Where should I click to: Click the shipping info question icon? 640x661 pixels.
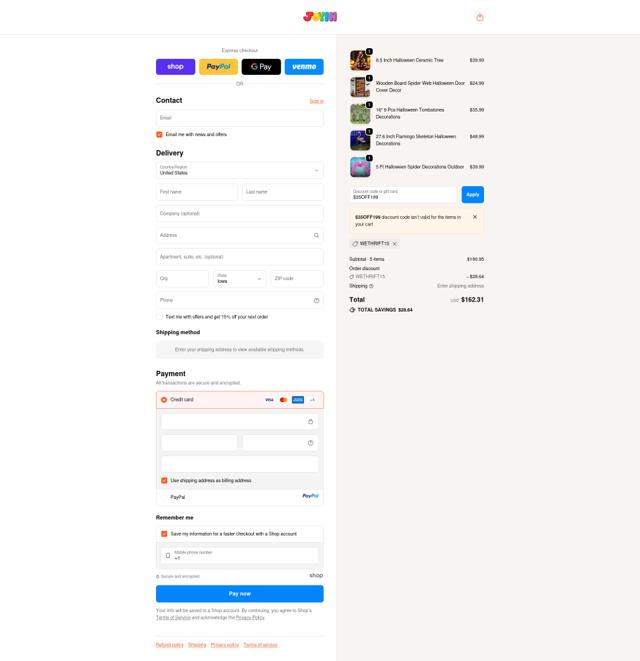tap(371, 286)
